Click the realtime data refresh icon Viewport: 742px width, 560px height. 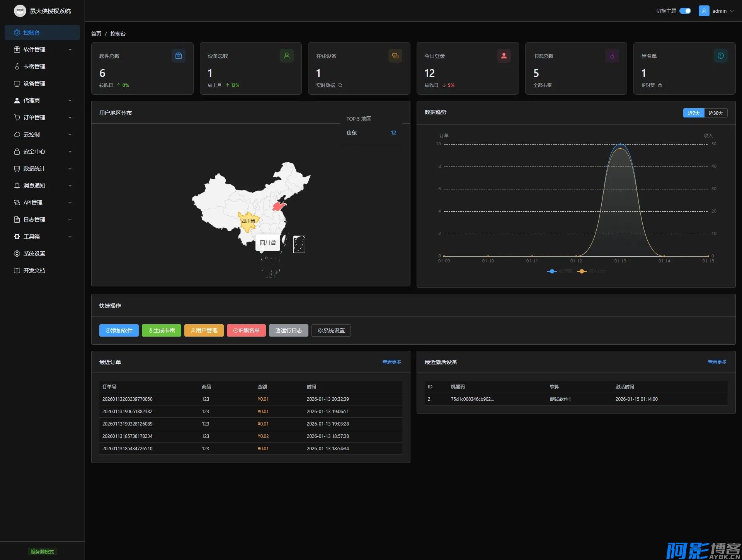coord(340,85)
